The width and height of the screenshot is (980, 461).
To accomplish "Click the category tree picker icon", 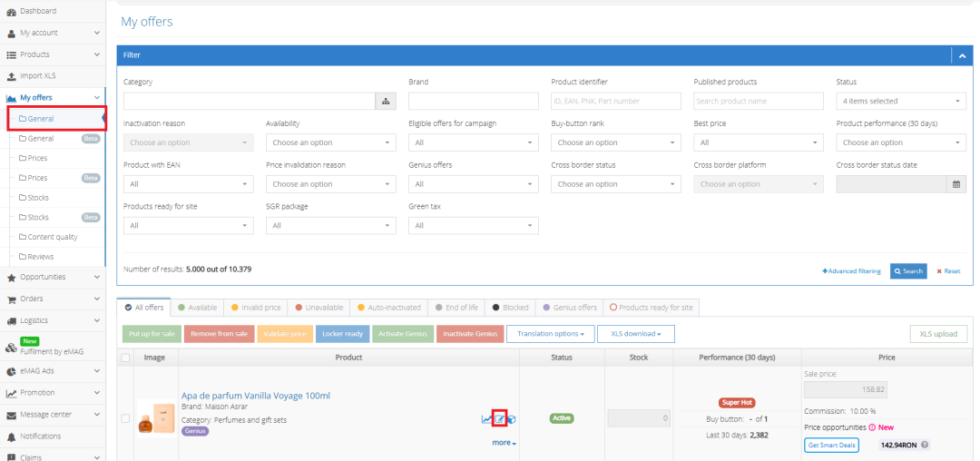I will pos(386,102).
